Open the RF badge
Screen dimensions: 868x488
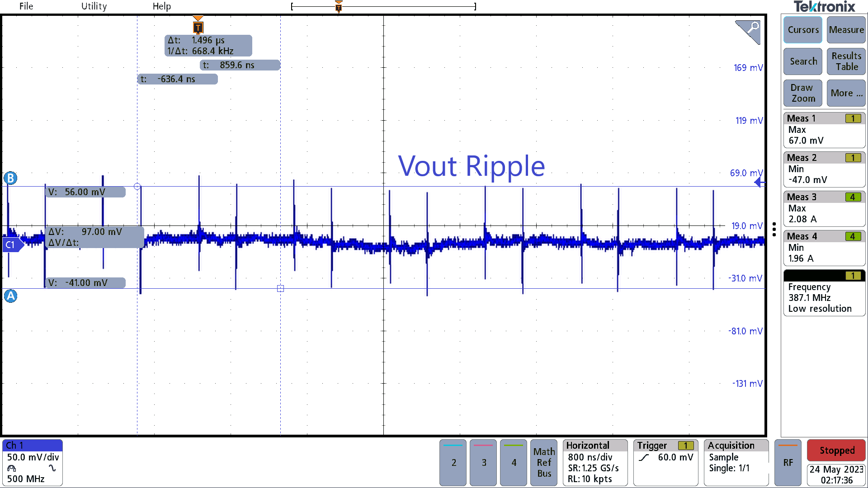tap(788, 462)
